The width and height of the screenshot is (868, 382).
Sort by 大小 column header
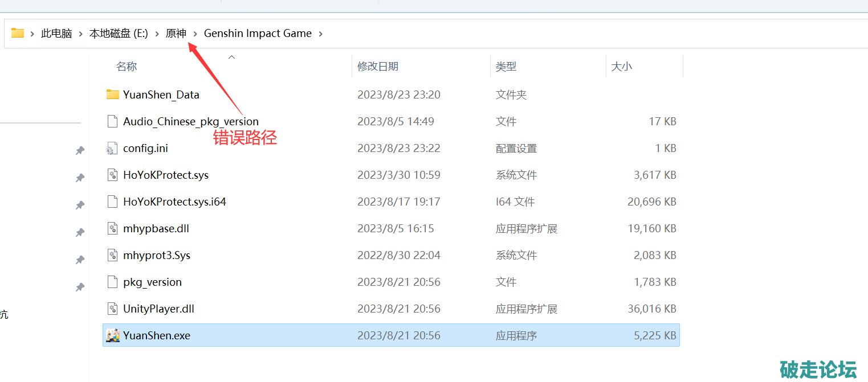[621, 67]
